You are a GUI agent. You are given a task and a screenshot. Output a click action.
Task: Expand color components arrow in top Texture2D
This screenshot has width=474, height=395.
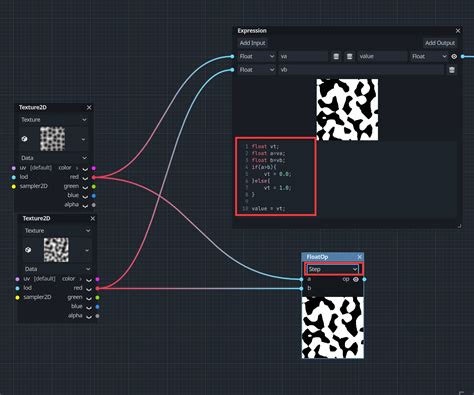77,168
